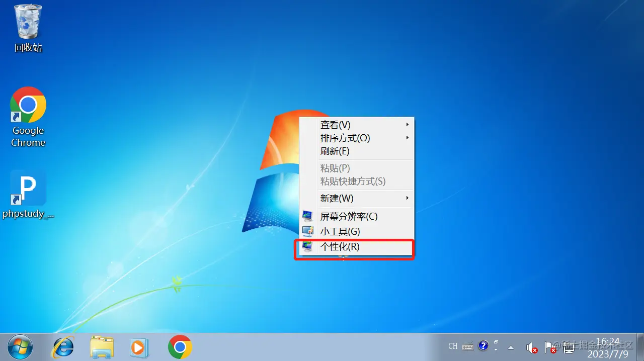Choose 粘贴(P) in context menu
The image size is (644, 361).
[x=357, y=168]
